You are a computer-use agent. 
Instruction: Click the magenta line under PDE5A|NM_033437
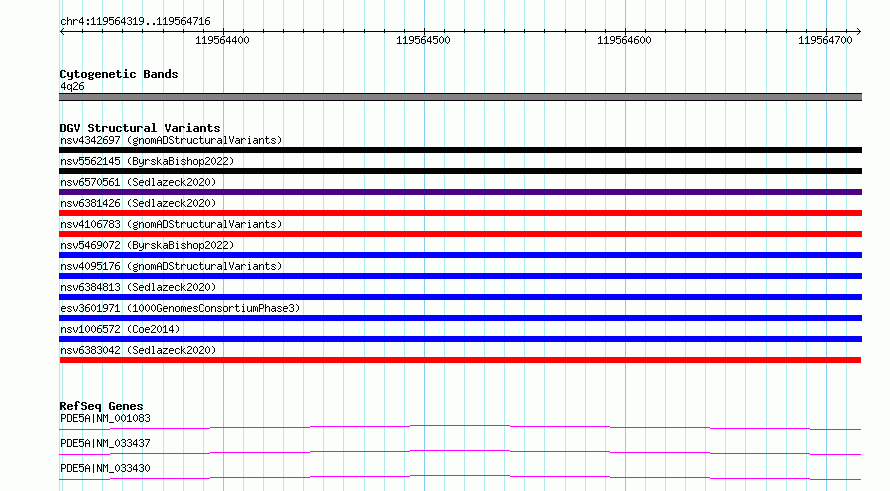point(460,452)
